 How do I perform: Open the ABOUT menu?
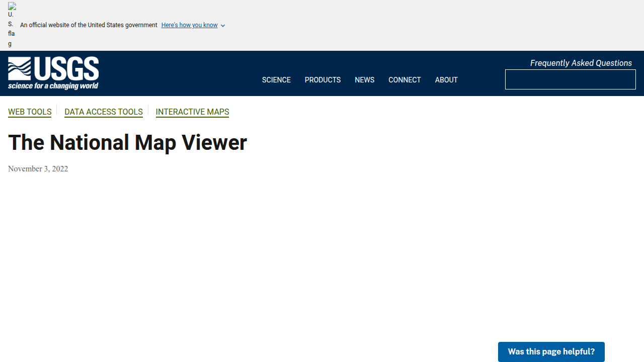coord(446,80)
